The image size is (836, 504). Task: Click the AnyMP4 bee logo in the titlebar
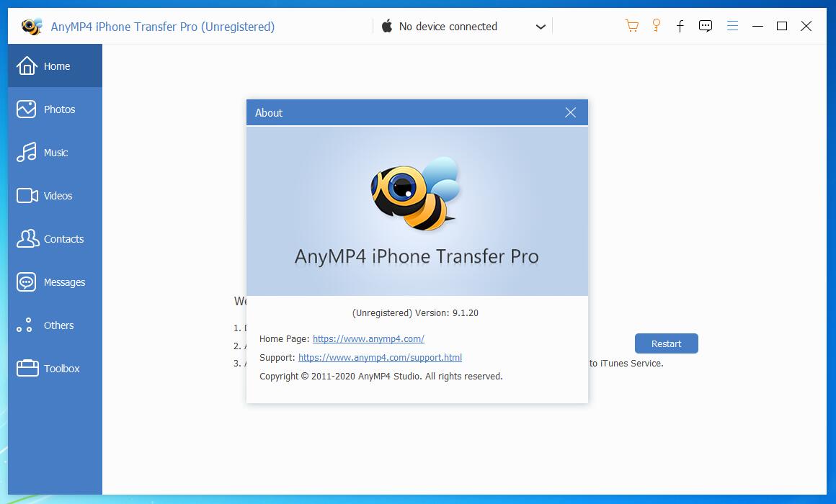[31, 25]
